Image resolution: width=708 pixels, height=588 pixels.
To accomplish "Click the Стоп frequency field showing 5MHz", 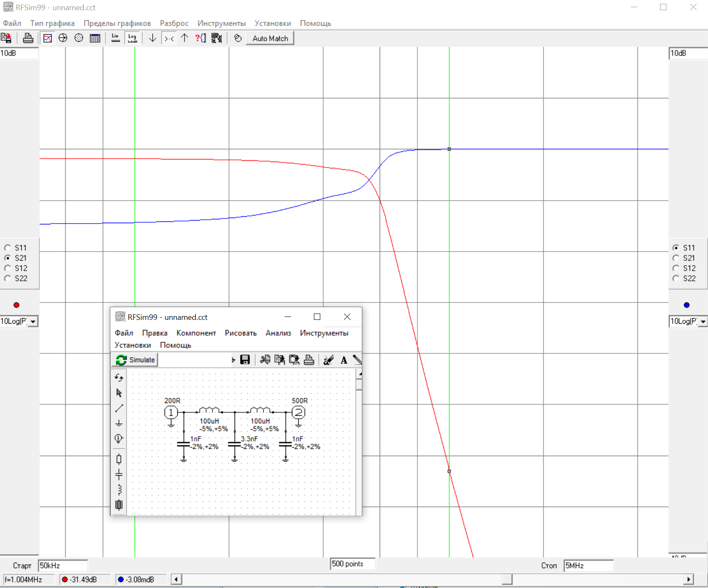I will coord(588,566).
